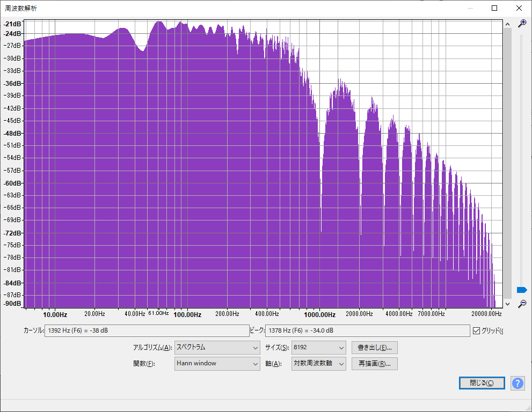Open the 関数 dropdown showing Hann window

point(217,364)
